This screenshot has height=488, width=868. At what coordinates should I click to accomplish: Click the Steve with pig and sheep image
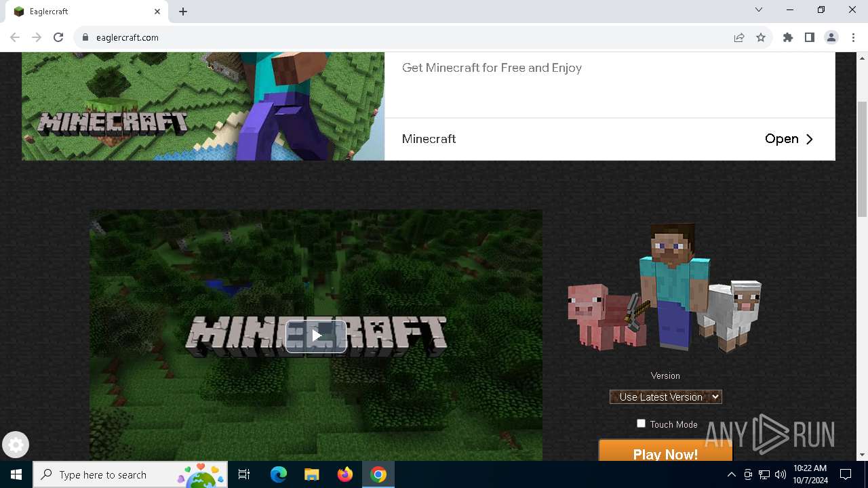click(665, 287)
